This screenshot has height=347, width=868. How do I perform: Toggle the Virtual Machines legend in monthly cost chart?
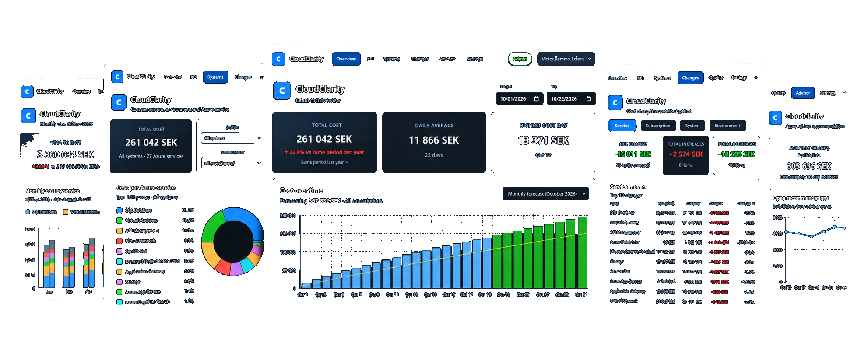[81, 212]
